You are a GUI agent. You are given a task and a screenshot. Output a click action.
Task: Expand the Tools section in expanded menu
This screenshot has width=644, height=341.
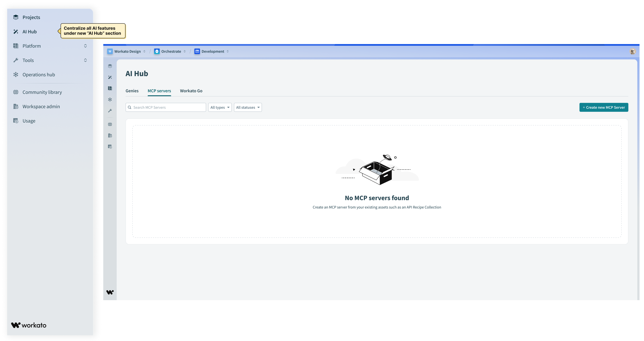(85, 60)
